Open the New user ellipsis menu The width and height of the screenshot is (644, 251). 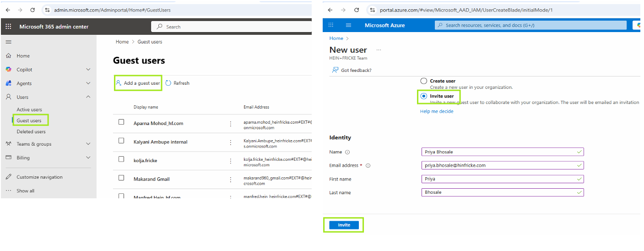[379, 50]
